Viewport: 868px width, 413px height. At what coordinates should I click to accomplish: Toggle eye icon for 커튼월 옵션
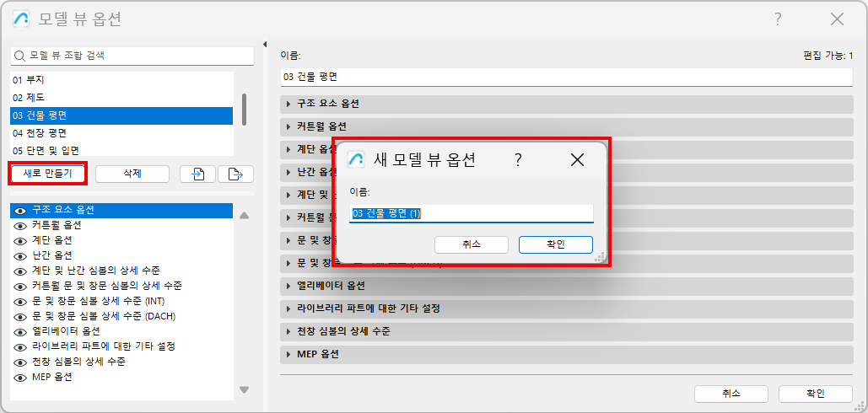20,226
